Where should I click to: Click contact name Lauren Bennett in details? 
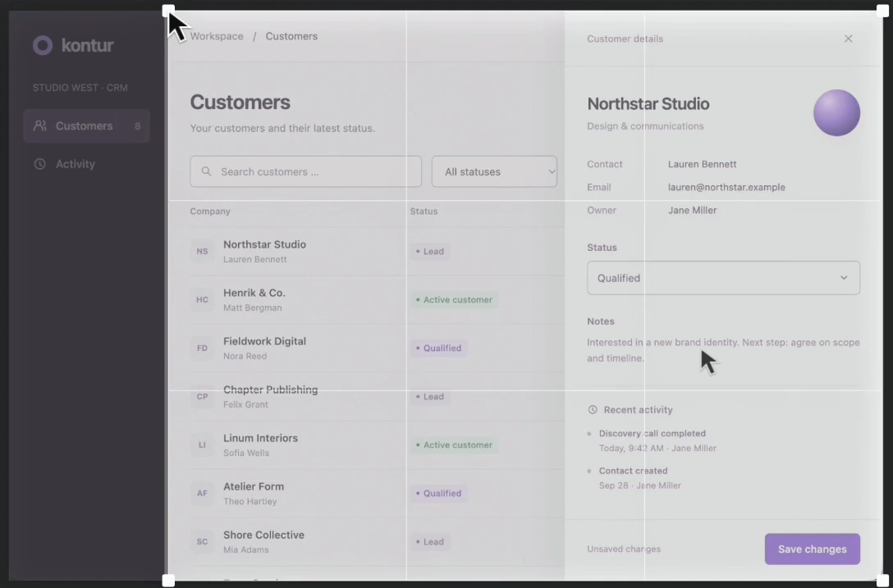click(703, 164)
